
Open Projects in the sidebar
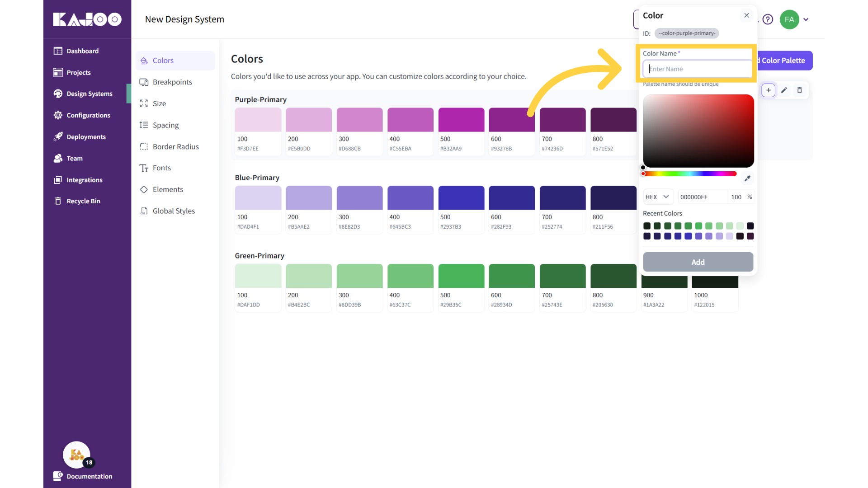[79, 72]
